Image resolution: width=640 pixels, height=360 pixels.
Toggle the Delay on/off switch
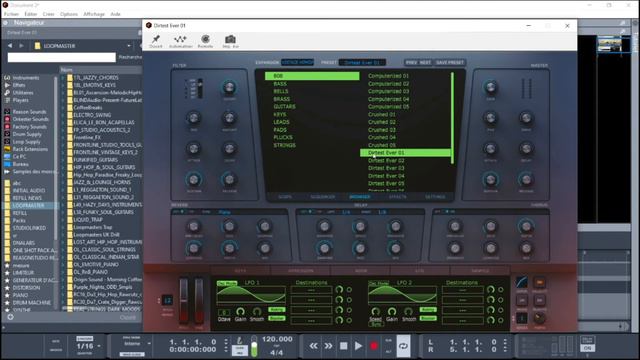310,212
